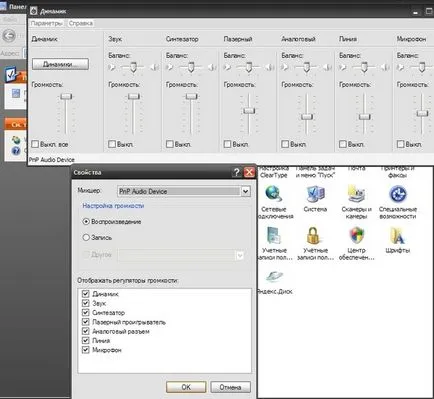Open the Справка menu
Image resolution: width=434 pixels, height=399 pixels.
[81, 23]
